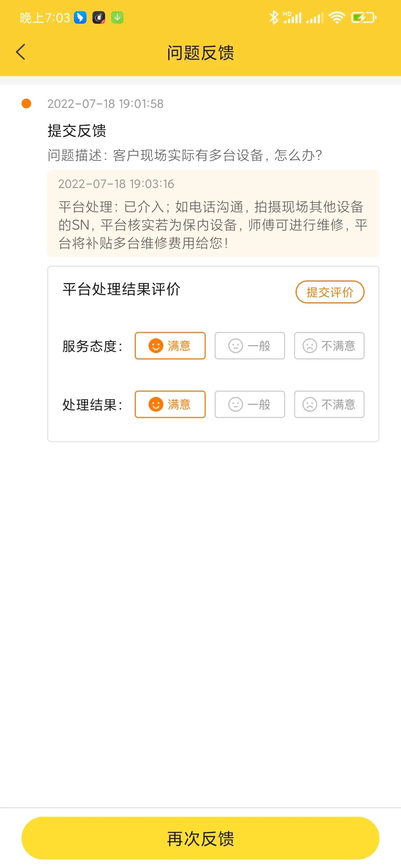Viewport: 401px width, 868px height.
Task: Tap the blue bird notification icon
Action: tap(80, 17)
